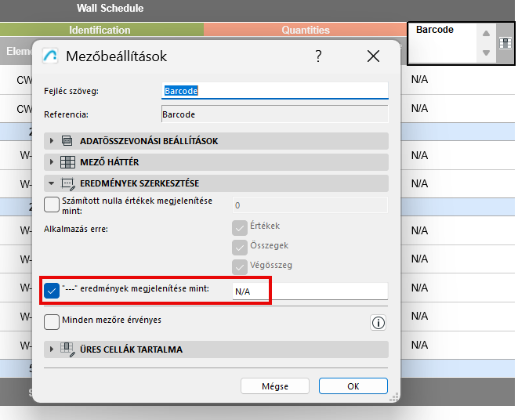Click the N/A replacement text field
This screenshot has width=518, height=420.
point(310,291)
